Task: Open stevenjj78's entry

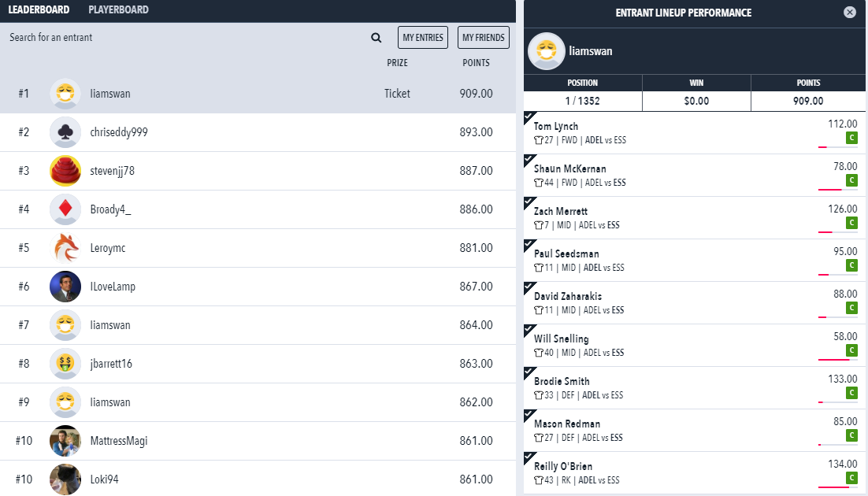Action: 258,171
